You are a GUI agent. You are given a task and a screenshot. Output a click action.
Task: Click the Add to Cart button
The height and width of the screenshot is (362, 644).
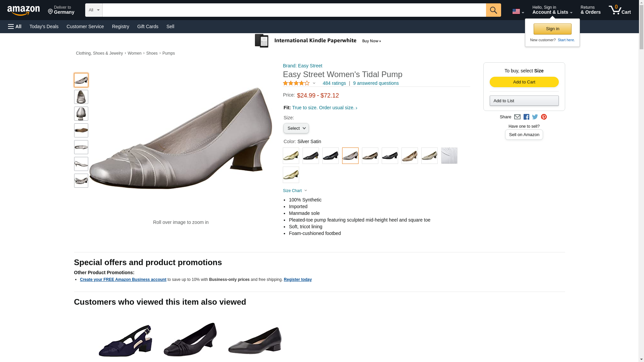point(524,82)
